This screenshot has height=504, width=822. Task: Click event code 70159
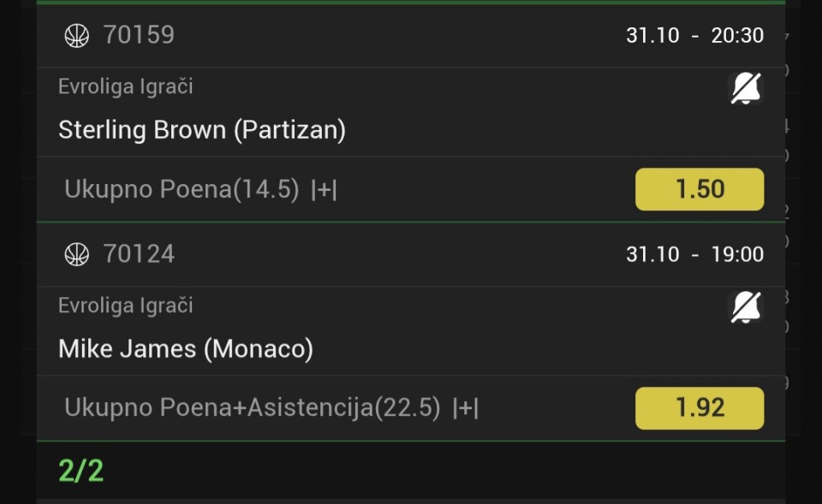point(139,35)
